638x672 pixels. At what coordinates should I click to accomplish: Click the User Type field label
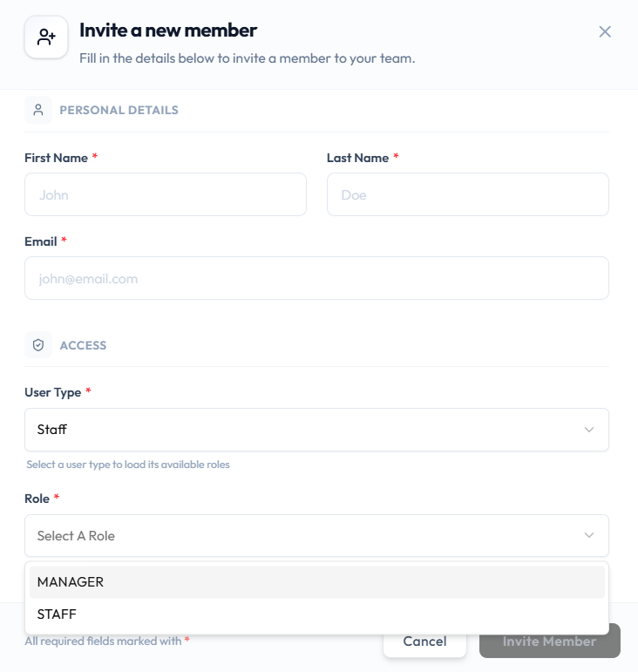point(52,392)
